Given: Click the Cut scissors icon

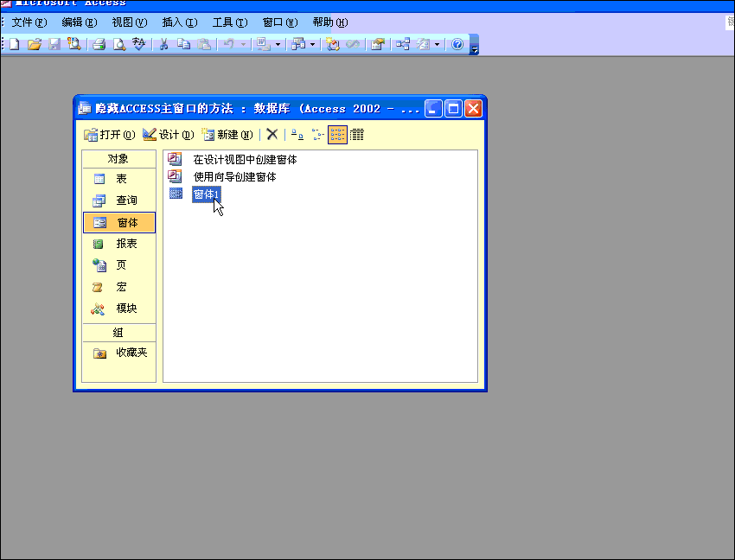Looking at the screenshot, I should tap(163, 45).
